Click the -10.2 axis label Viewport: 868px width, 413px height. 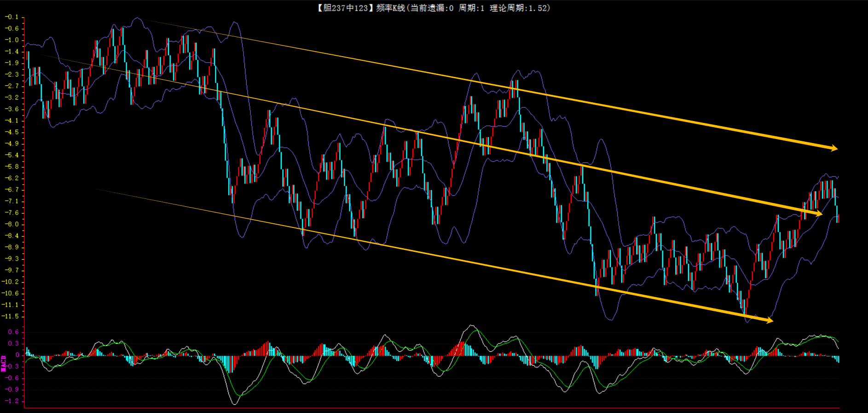tap(10, 282)
